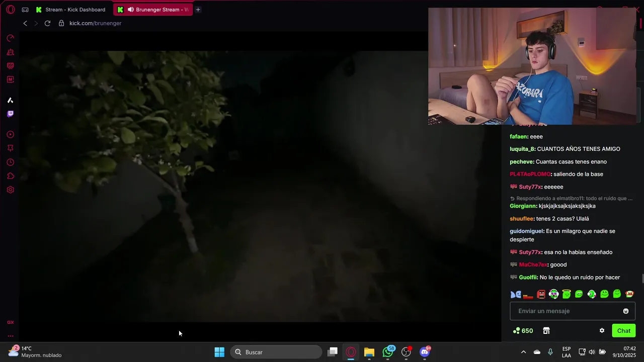Image resolution: width=644 pixels, height=362 pixels.
Task: Click the Buscar taskbar search box
Action: pyautogui.click(x=276, y=352)
